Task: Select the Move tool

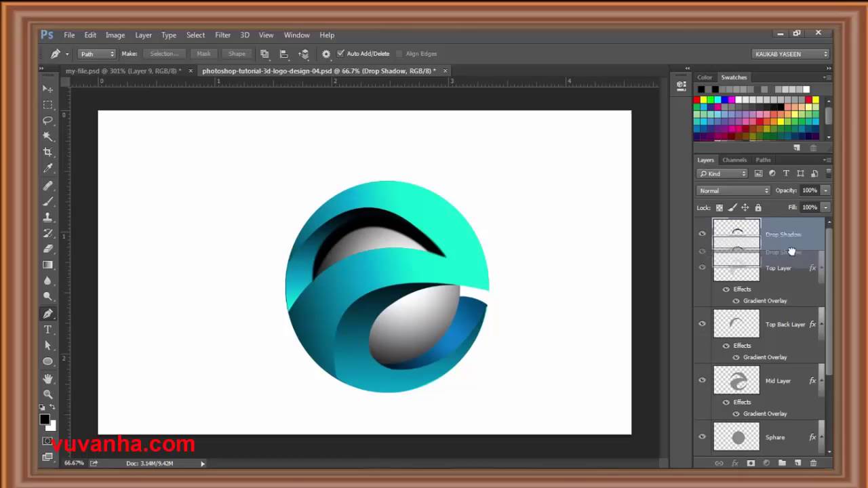Action: click(47, 89)
